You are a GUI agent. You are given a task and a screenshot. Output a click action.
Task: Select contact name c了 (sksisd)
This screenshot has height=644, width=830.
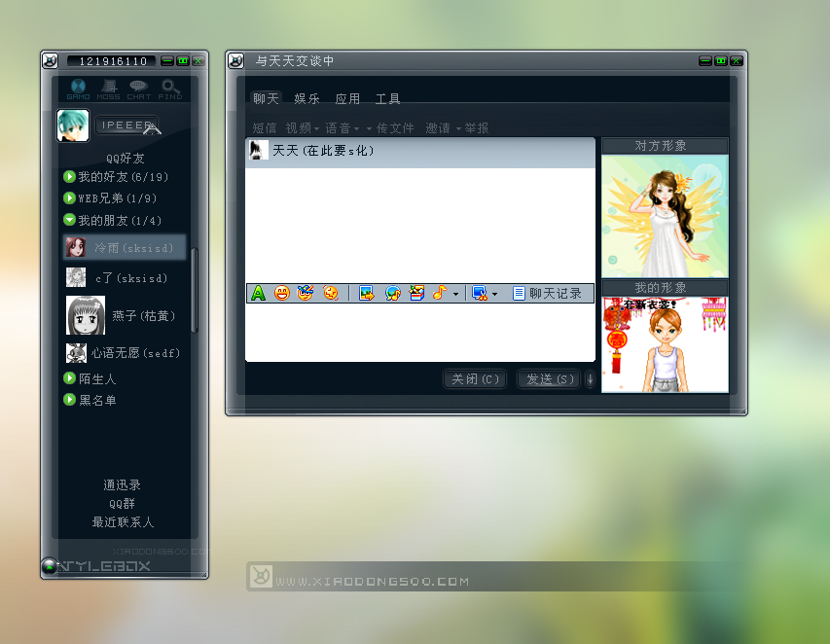tap(131, 278)
